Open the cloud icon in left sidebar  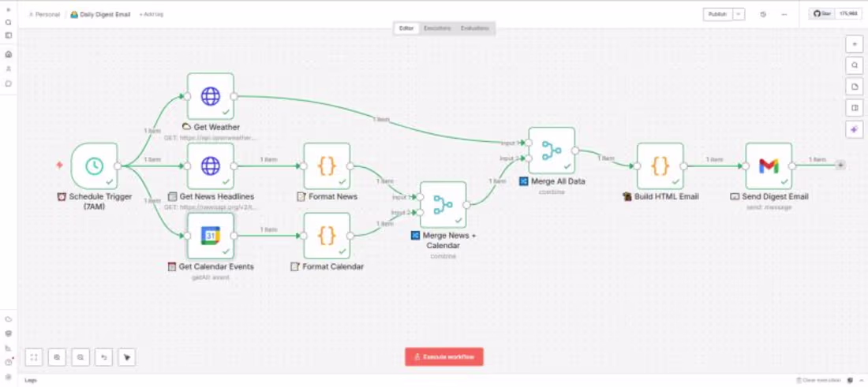pos(9,319)
